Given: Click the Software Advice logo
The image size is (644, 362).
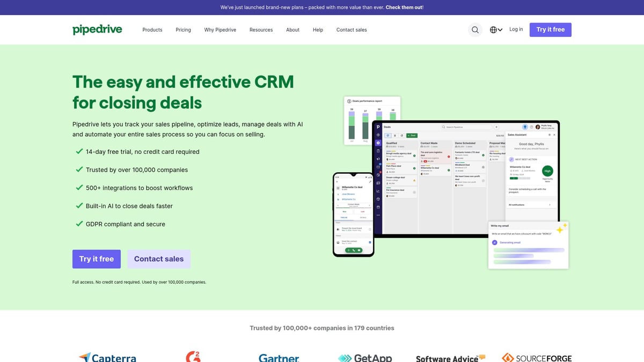Looking at the screenshot, I should pyautogui.click(x=450, y=358).
